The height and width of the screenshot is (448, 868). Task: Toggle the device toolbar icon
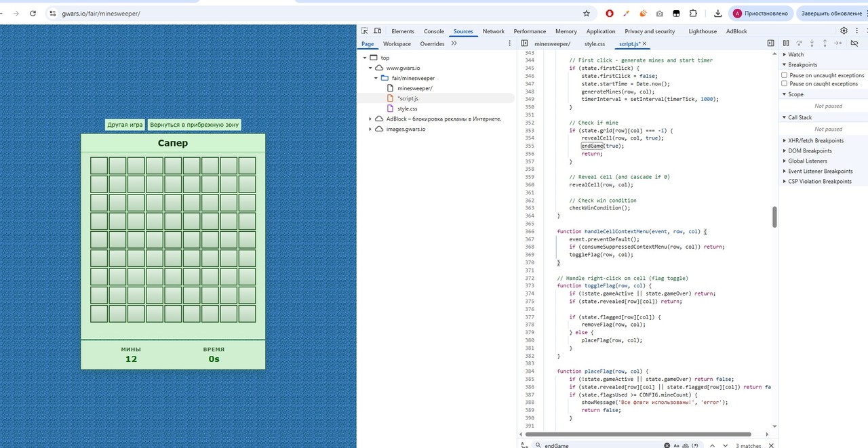click(377, 31)
